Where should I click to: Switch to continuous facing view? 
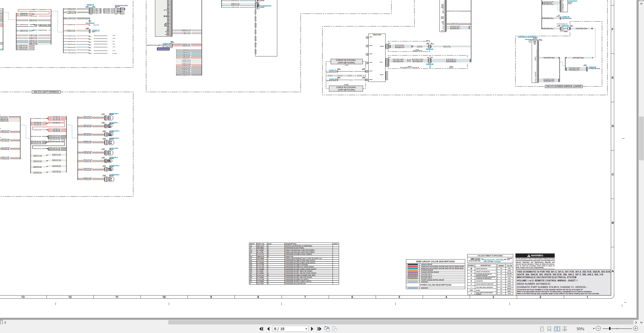click(565, 329)
